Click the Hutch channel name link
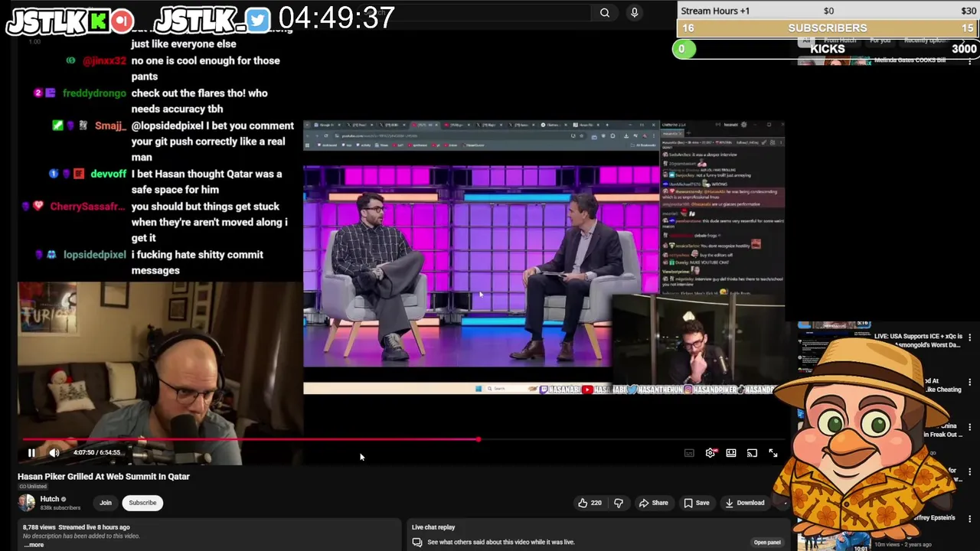980x551 pixels. [x=50, y=499]
